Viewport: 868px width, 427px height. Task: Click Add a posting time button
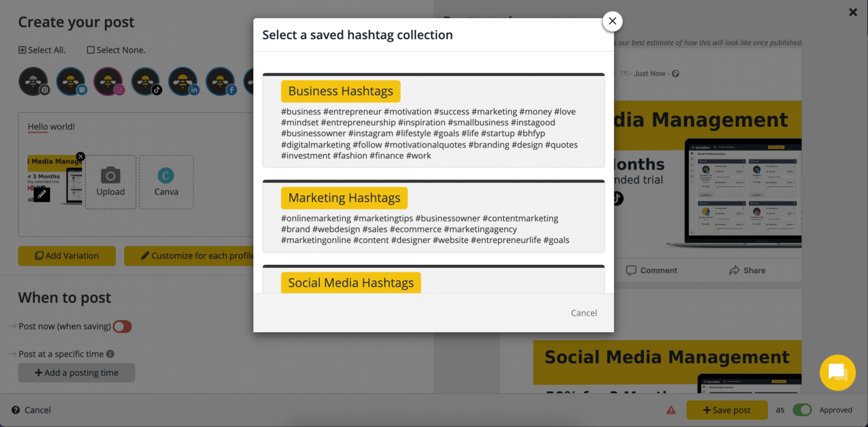coord(76,373)
